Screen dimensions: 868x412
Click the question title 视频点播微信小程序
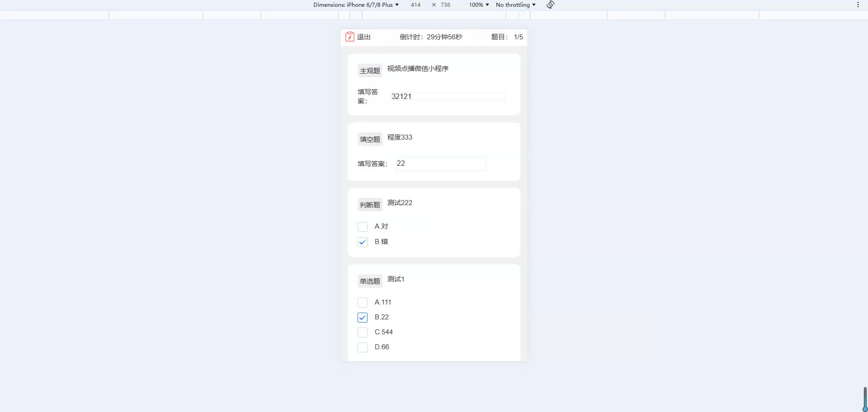pos(418,69)
